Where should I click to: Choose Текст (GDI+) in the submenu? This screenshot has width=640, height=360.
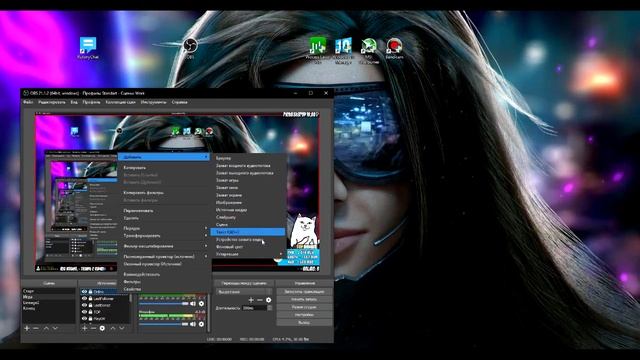[248, 232]
